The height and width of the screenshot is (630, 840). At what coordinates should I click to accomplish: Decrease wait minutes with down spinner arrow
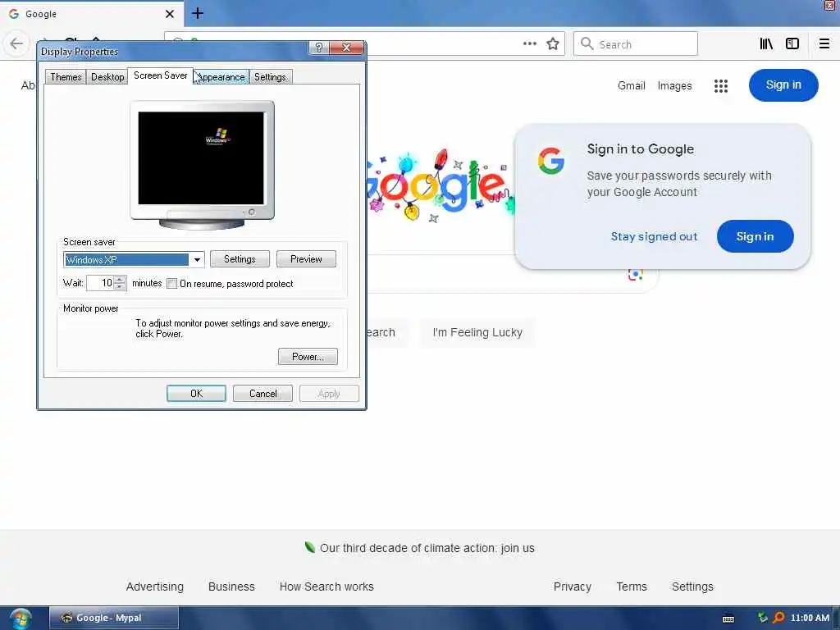coord(120,286)
